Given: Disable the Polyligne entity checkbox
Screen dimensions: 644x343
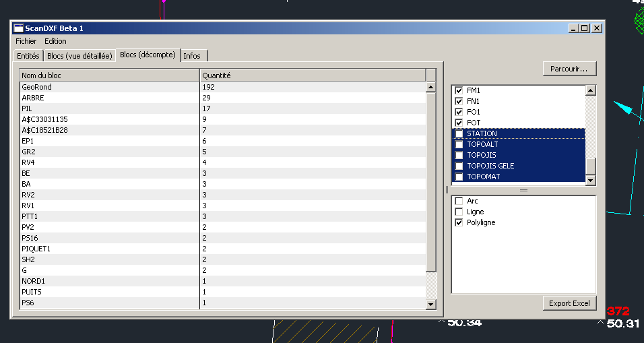Looking at the screenshot, I should (459, 222).
